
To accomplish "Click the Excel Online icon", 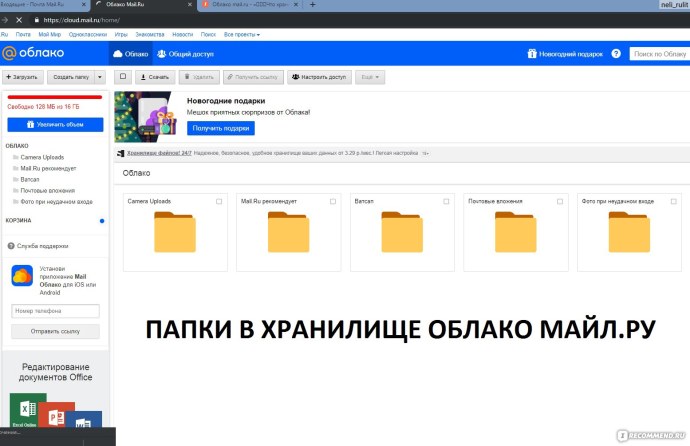I will pyautogui.click(x=27, y=410).
